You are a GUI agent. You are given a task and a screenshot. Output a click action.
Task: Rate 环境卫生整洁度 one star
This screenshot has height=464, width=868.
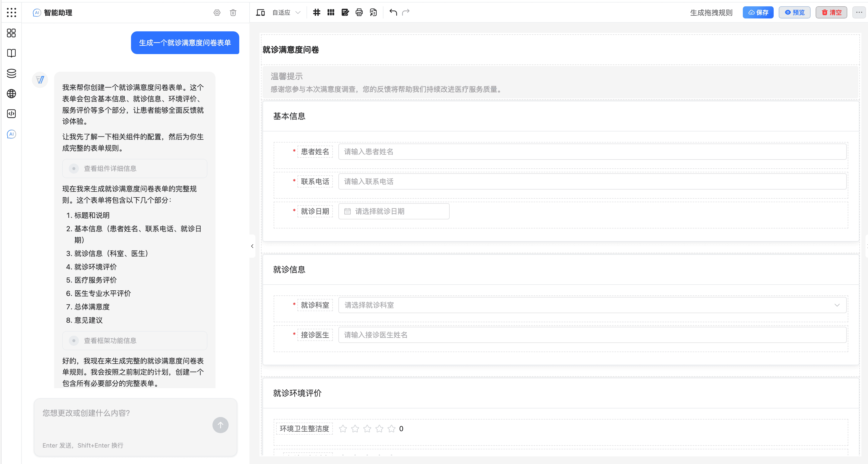(x=343, y=429)
